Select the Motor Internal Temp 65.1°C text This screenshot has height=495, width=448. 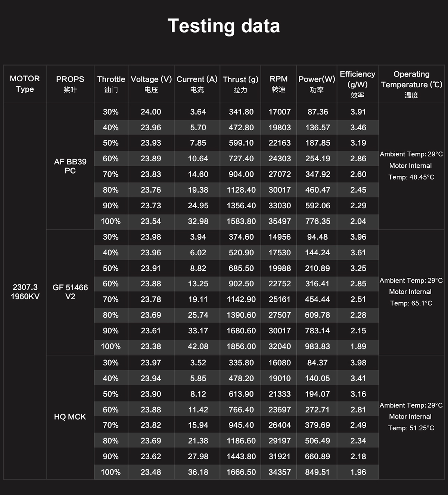click(411, 298)
